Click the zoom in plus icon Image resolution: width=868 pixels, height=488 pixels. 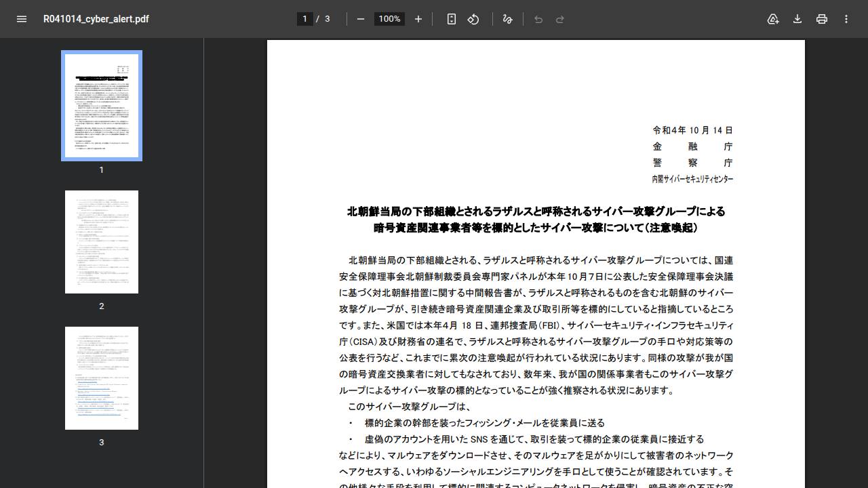(x=418, y=19)
